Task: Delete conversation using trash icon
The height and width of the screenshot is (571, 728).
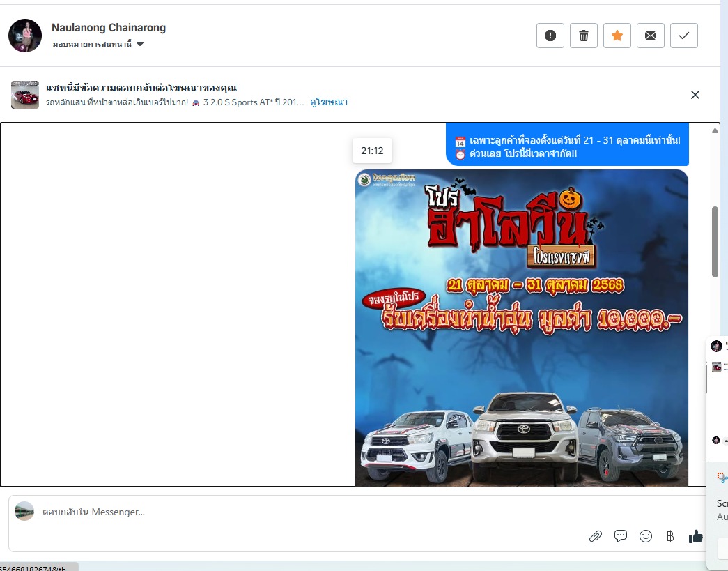Action: [x=583, y=36]
